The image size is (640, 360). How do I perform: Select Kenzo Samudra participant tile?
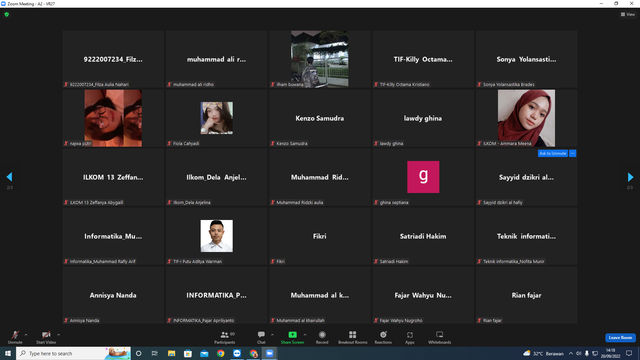pyautogui.click(x=320, y=118)
